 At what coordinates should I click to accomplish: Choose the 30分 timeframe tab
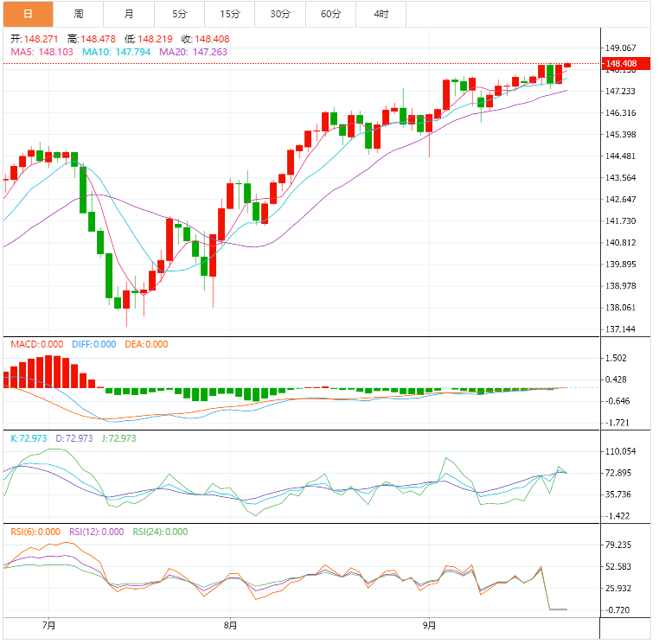pos(280,14)
